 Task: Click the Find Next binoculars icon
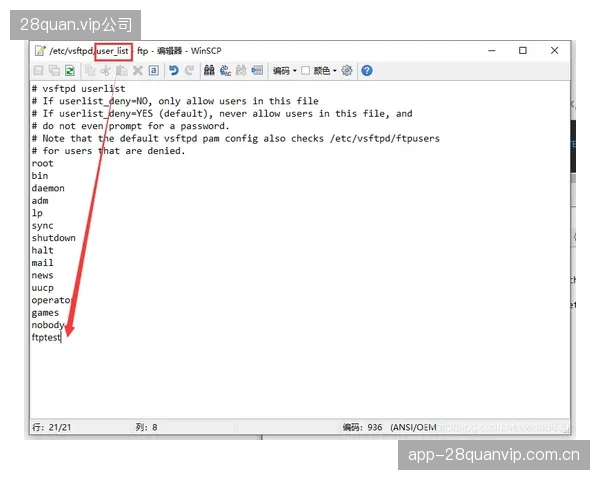[x=241, y=70]
